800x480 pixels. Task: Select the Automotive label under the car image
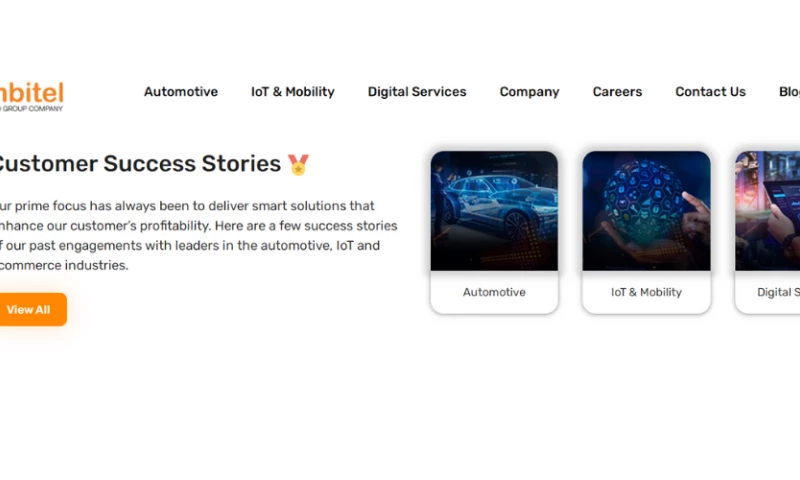pyautogui.click(x=494, y=293)
